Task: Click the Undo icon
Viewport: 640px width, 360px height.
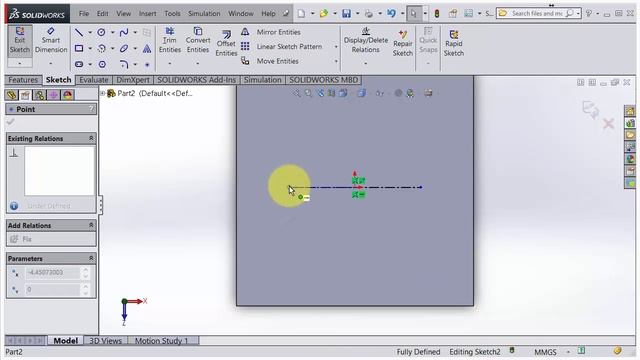Action: 391,13
